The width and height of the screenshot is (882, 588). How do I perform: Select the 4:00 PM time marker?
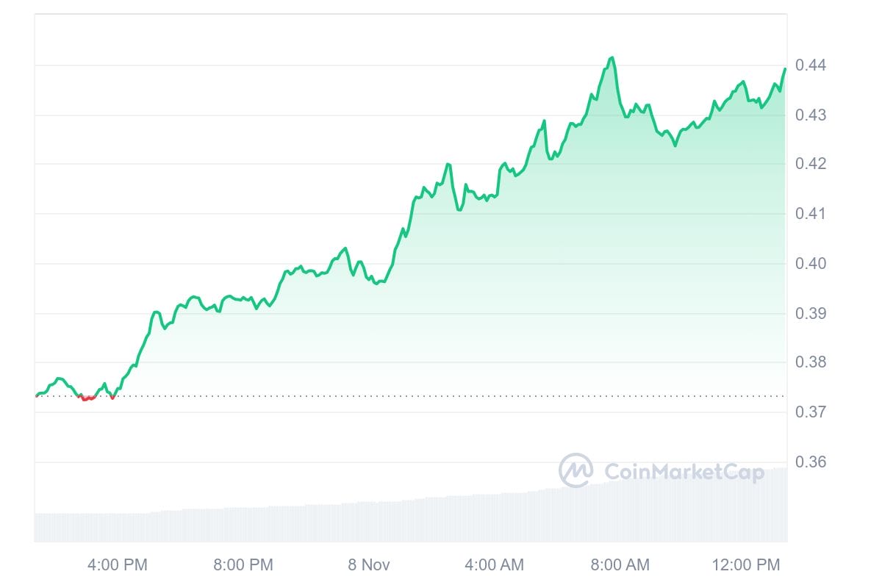[x=118, y=564]
